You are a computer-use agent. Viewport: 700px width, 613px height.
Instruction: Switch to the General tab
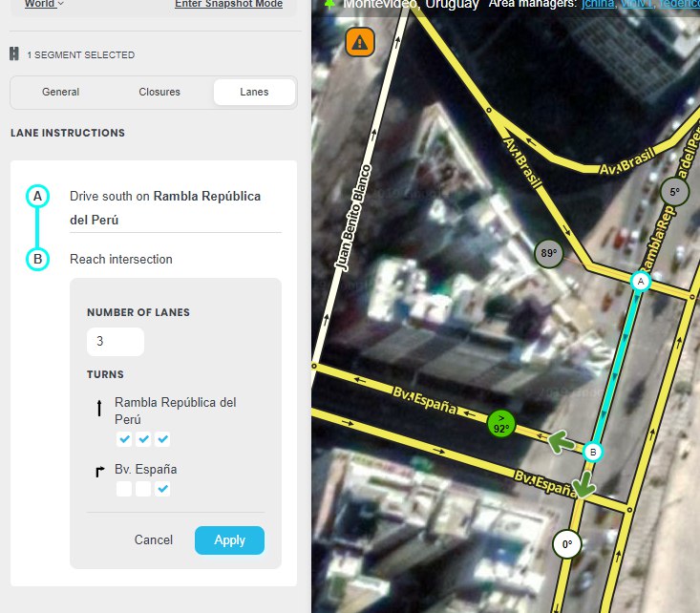click(61, 93)
